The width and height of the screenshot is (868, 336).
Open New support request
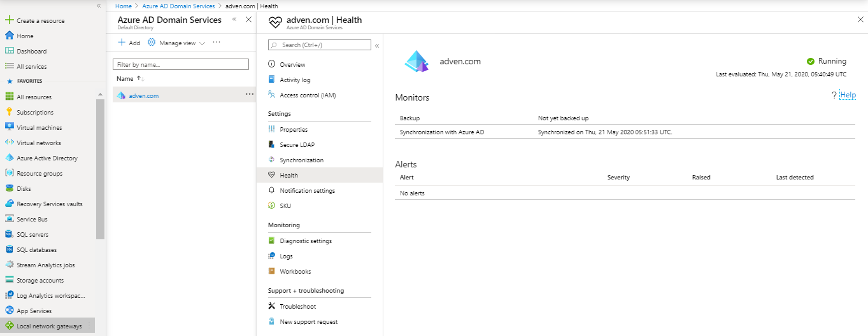[x=308, y=322]
